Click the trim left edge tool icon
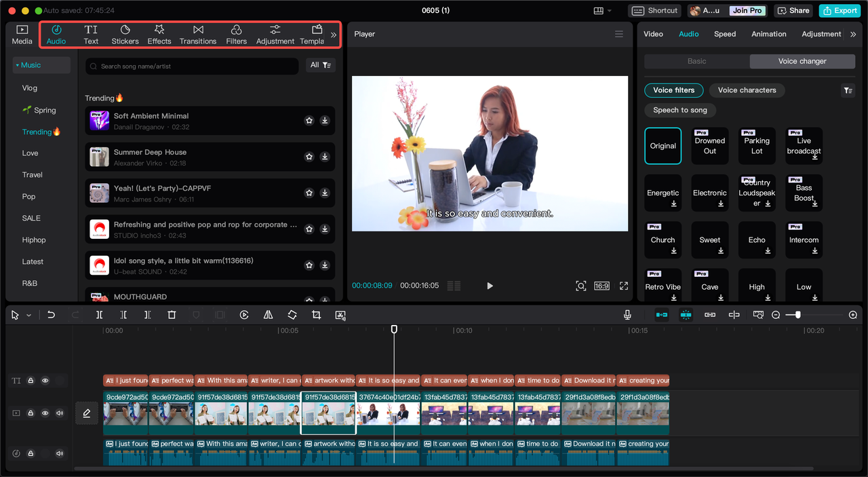The width and height of the screenshot is (868, 477). pos(123,315)
